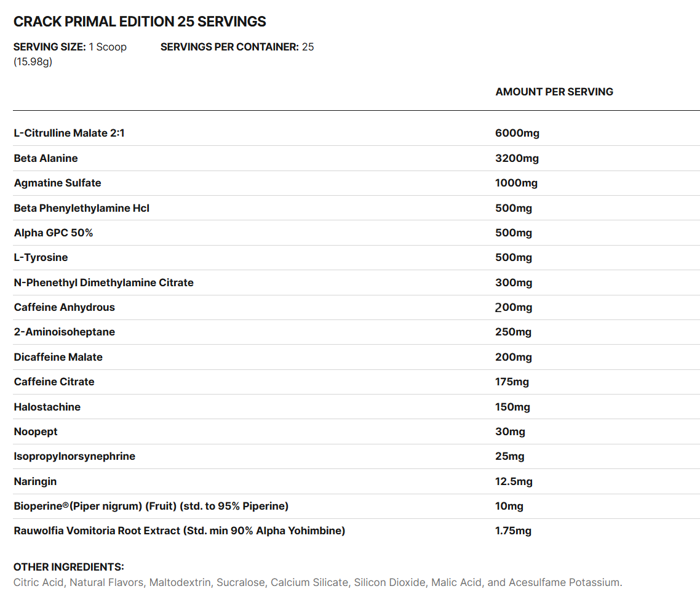The height and width of the screenshot is (602, 700).
Task: Click the Caffeine Anhydrous 200mg amount
Action: [514, 307]
